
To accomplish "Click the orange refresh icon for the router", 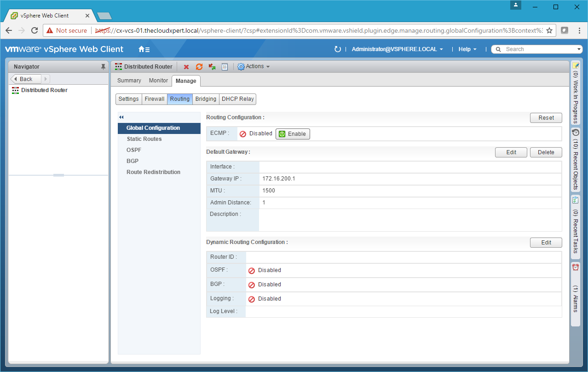I will pyautogui.click(x=199, y=67).
